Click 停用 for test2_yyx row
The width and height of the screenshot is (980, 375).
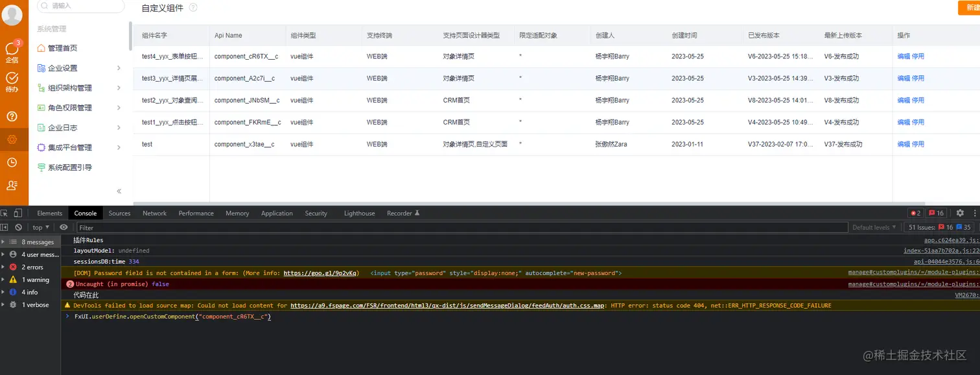coord(918,101)
